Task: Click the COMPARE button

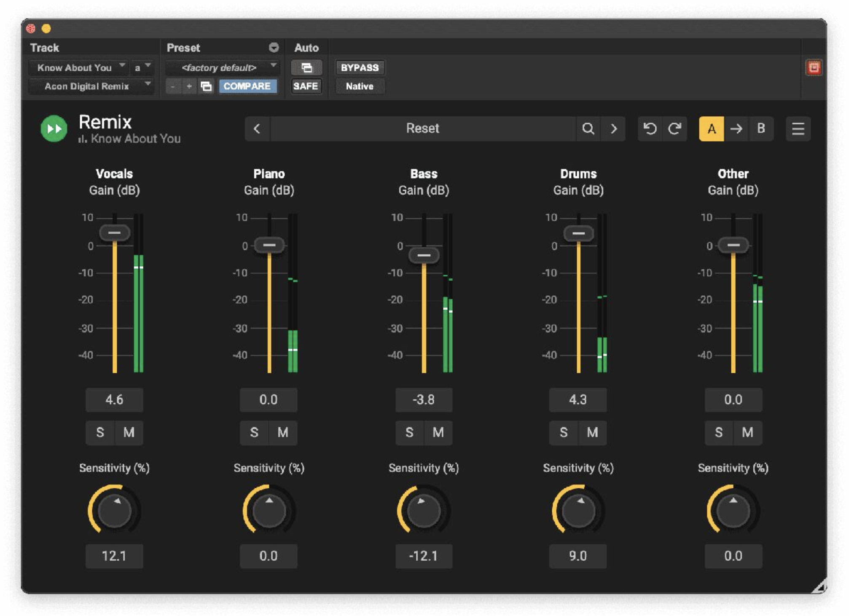Action: 247,86
